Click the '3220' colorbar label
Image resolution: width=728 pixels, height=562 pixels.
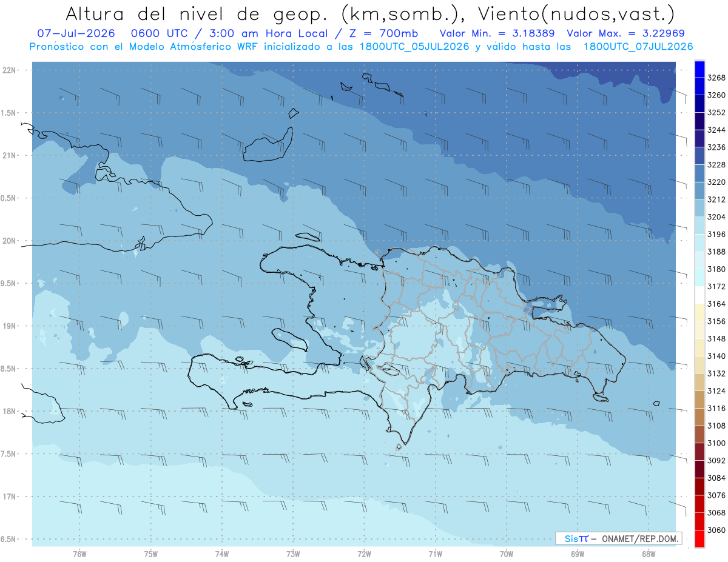point(716,182)
